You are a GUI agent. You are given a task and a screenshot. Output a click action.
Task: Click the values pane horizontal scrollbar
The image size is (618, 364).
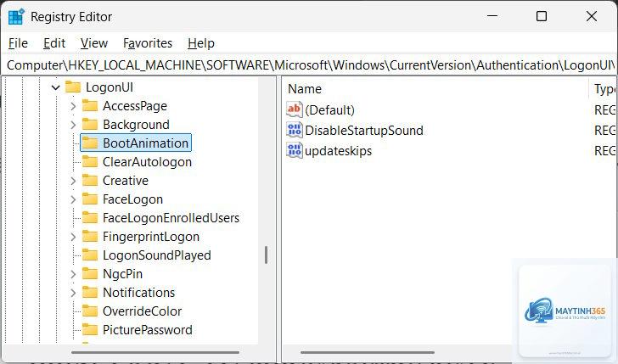368,352
